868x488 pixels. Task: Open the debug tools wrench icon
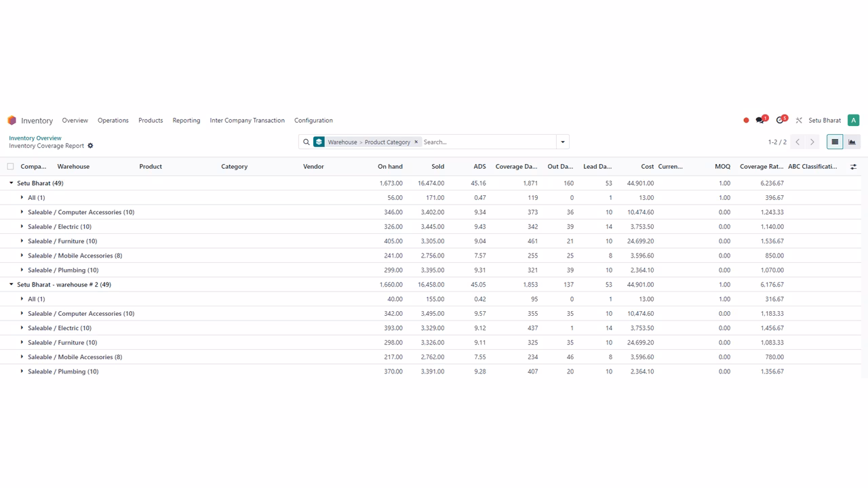pos(799,121)
